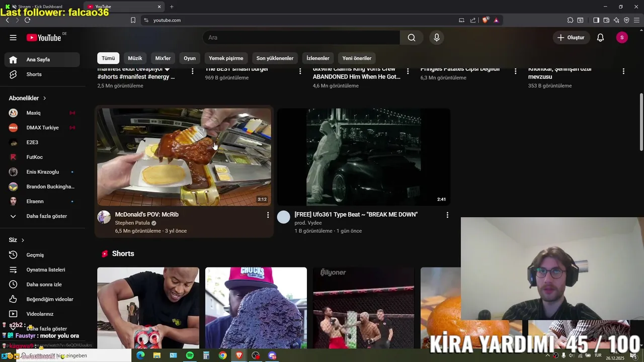The image size is (644, 362).
Task: Reload the page in browser toolbar
Action: click(x=27, y=20)
